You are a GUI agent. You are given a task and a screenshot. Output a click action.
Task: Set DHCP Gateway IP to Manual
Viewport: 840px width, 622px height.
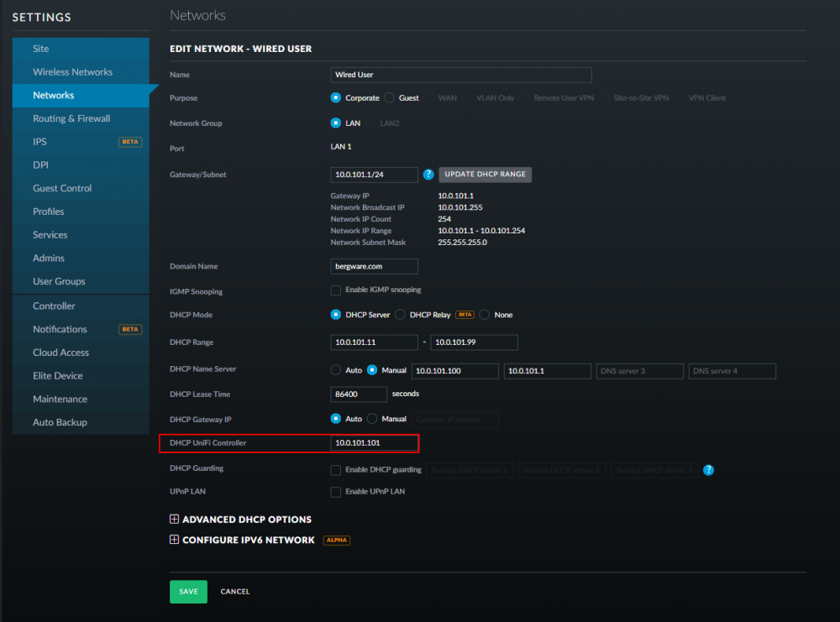pyautogui.click(x=372, y=419)
